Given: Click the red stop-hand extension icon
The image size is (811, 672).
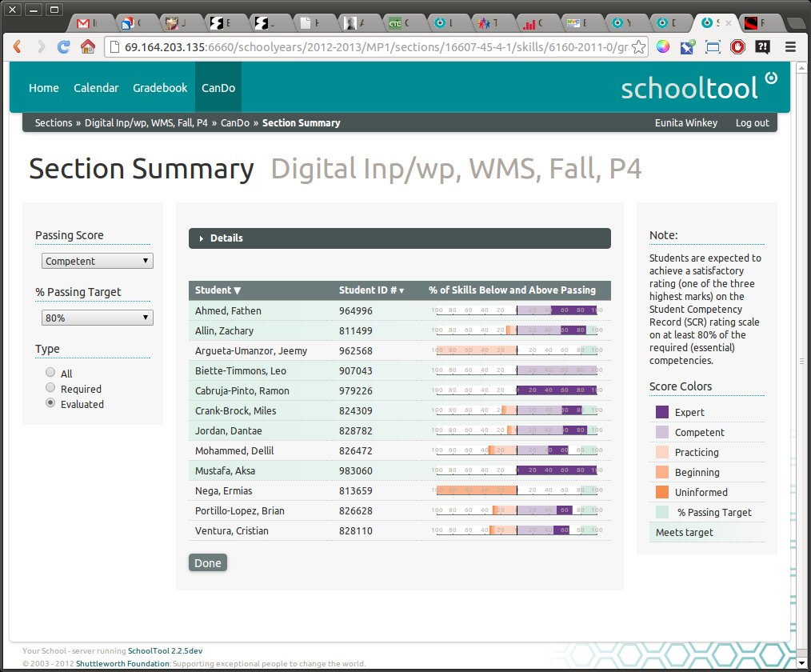Looking at the screenshot, I should coord(737,46).
